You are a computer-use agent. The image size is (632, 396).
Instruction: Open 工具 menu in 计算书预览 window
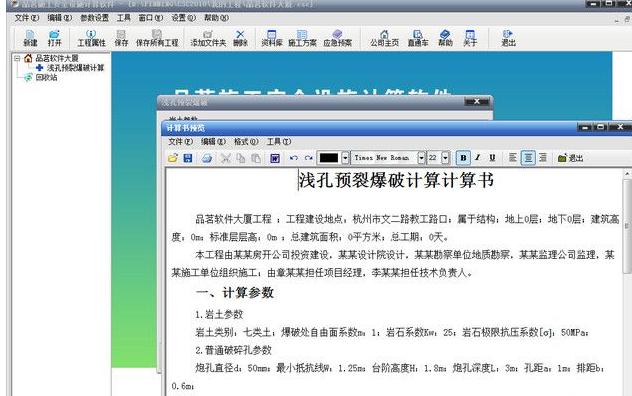[x=279, y=142]
